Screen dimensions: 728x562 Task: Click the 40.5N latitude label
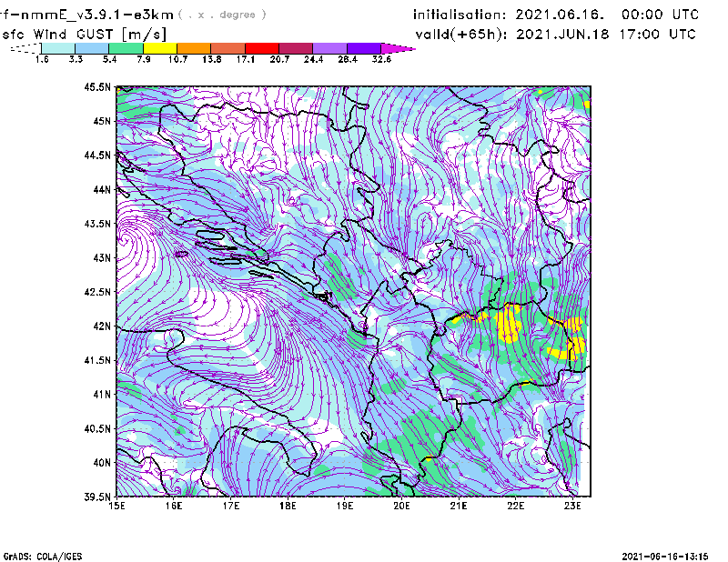[x=97, y=428]
